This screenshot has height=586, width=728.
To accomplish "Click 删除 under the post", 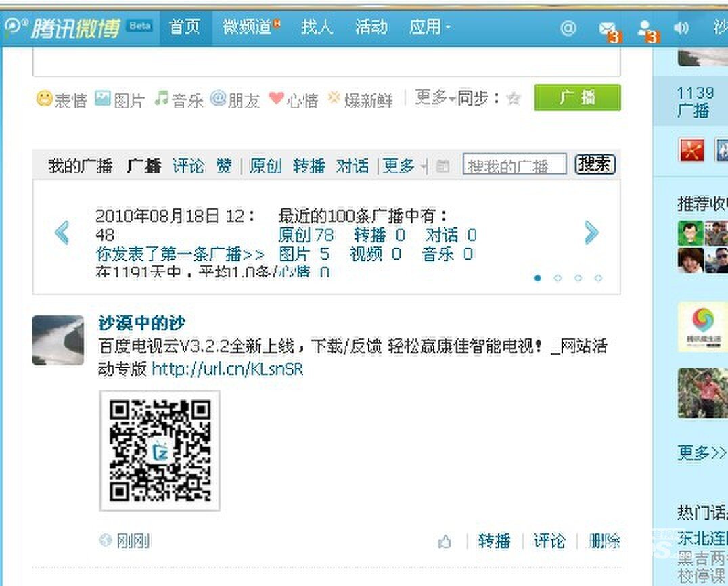I will (x=604, y=541).
